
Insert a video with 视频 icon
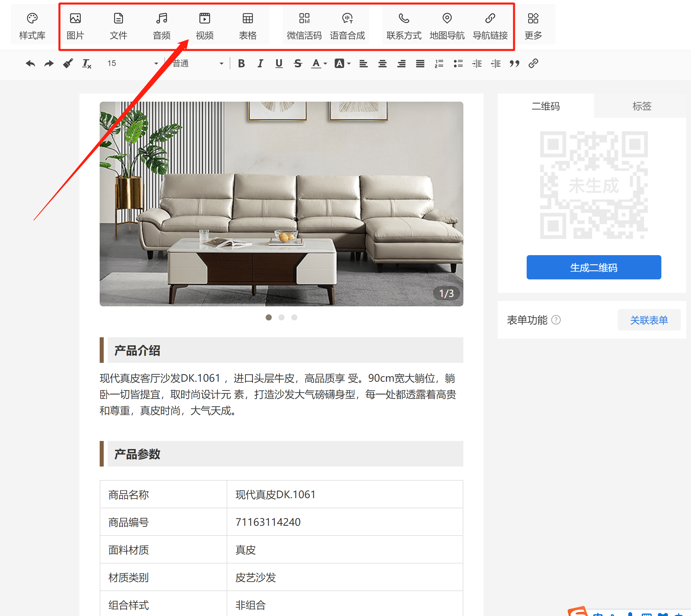tap(204, 25)
